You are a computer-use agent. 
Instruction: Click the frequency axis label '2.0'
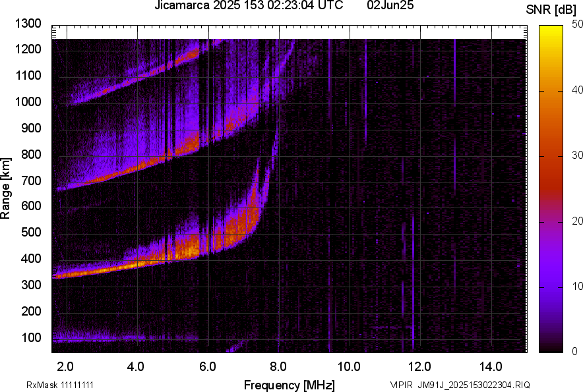point(65,367)
